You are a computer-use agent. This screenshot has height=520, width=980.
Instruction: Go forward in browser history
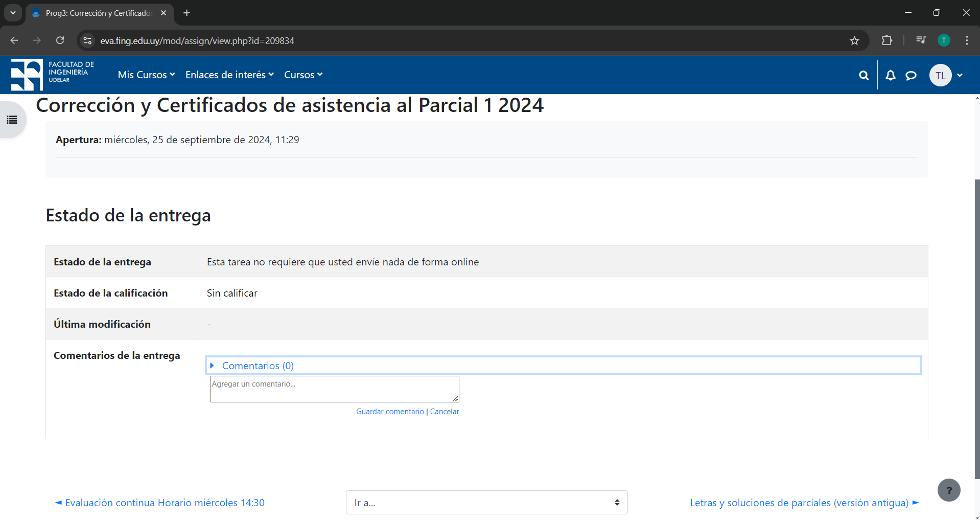click(x=37, y=40)
